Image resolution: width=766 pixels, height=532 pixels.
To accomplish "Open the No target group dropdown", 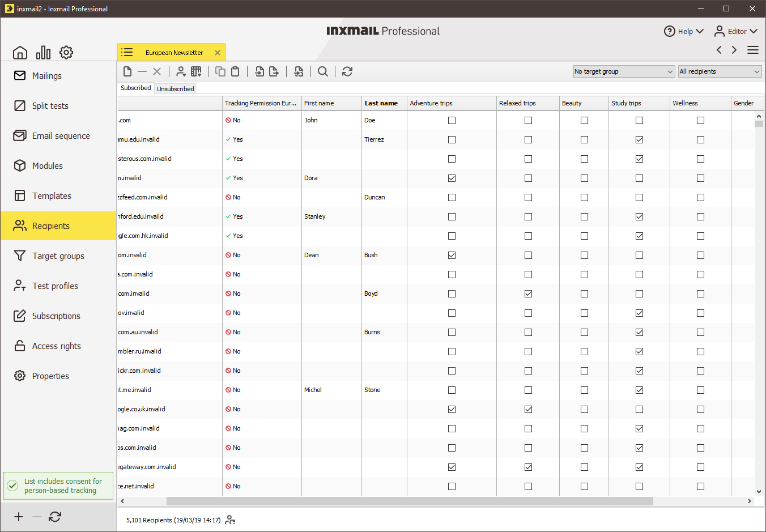I will 624,71.
